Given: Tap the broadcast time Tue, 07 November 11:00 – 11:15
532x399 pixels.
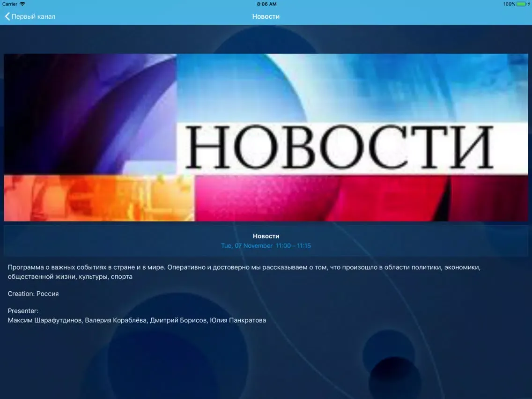Looking at the screenshot, I should click(266, 246).
